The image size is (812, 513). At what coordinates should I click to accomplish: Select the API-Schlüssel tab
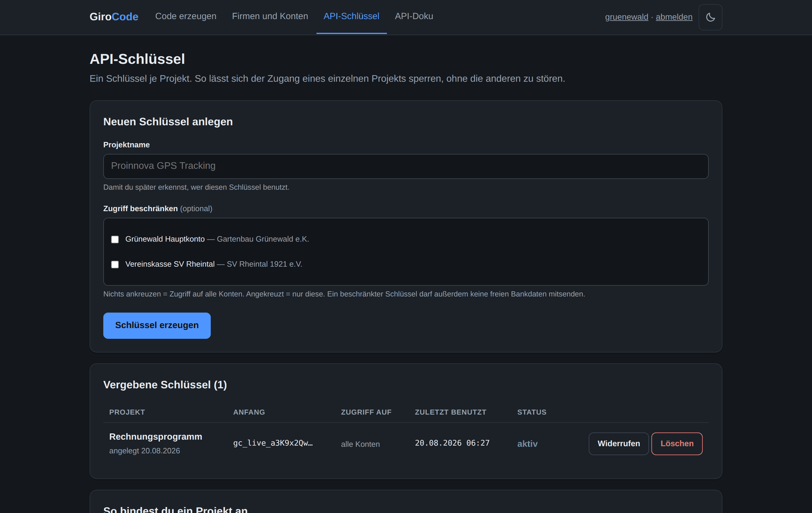[x=351, y=17]
